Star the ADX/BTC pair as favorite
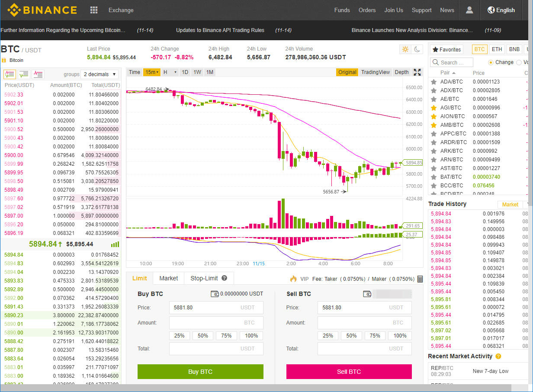The image size is (533, 392). [433, 90]
